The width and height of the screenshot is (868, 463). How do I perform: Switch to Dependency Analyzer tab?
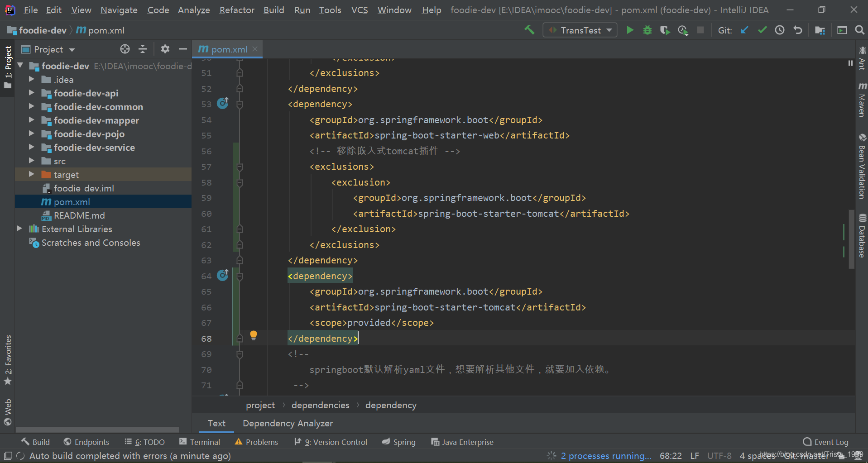click(288, 423)
